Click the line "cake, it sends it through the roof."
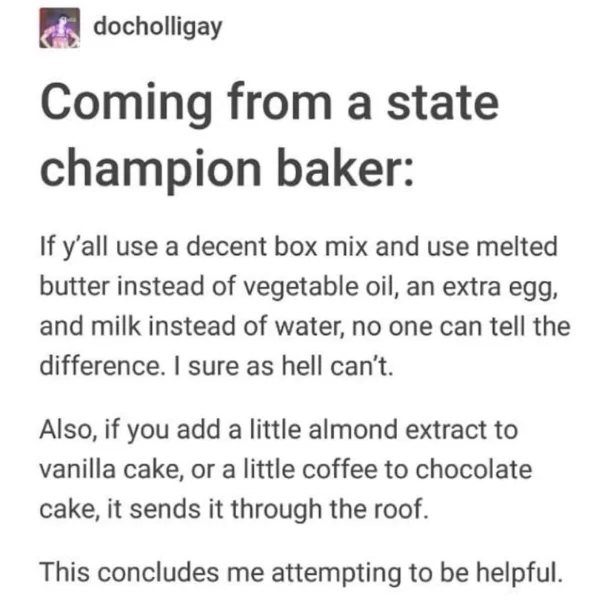This screenshot has height=600, width=600. click(x=234, y=510)
